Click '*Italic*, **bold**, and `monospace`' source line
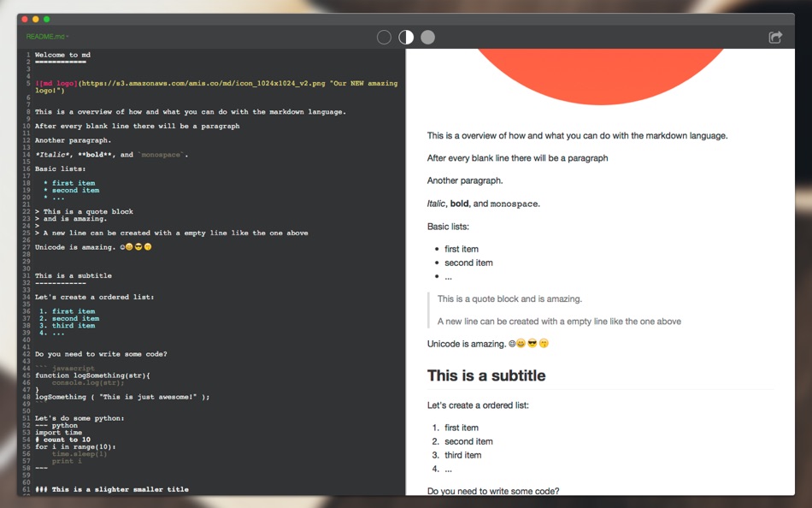 [111, 155]
